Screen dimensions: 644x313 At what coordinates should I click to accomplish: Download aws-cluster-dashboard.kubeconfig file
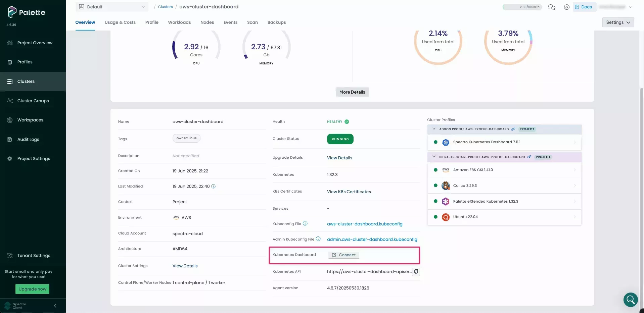coord(364,224)
